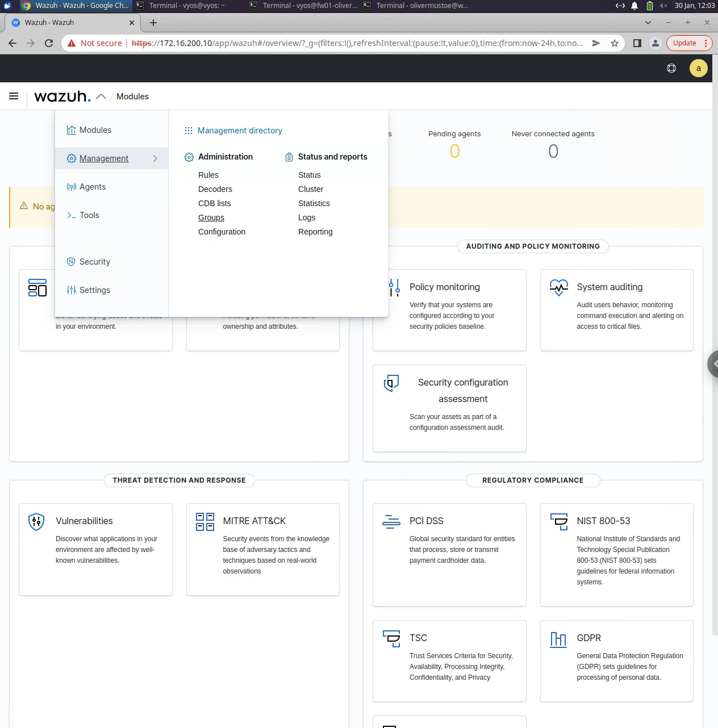Click the GDPR icon
The height and width of the screenshot is (728, 718).
pos(559,639)
